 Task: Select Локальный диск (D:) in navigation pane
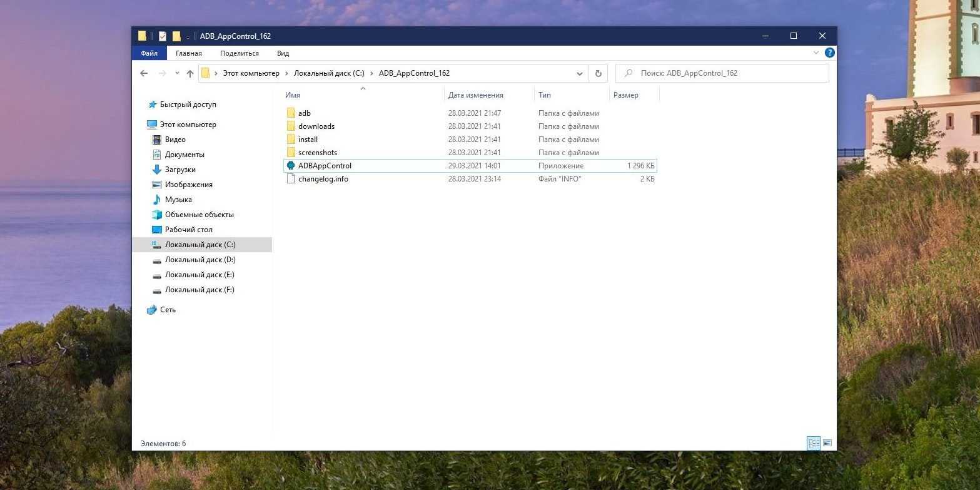point(200,260)
